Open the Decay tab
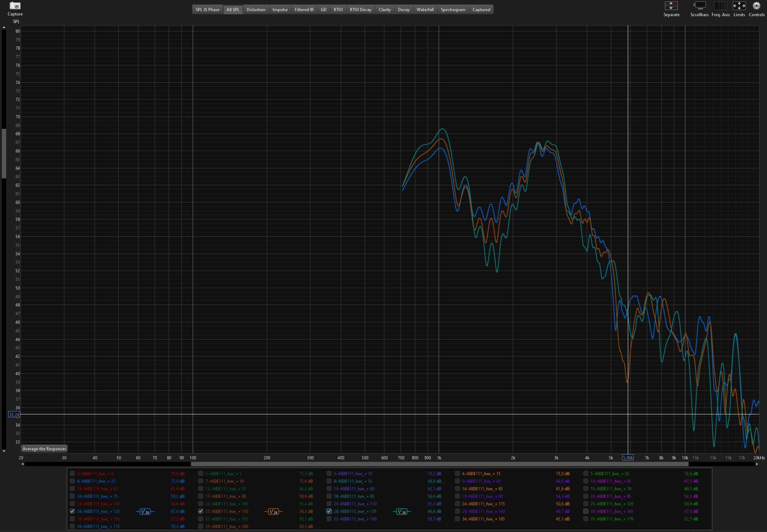767x532 pixels. pyautogui.click(x=403, y=10)
